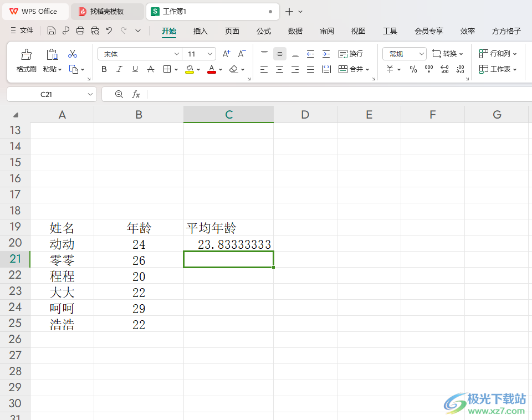Switch to the 公式 ribbon tab

tap(264, 31)
